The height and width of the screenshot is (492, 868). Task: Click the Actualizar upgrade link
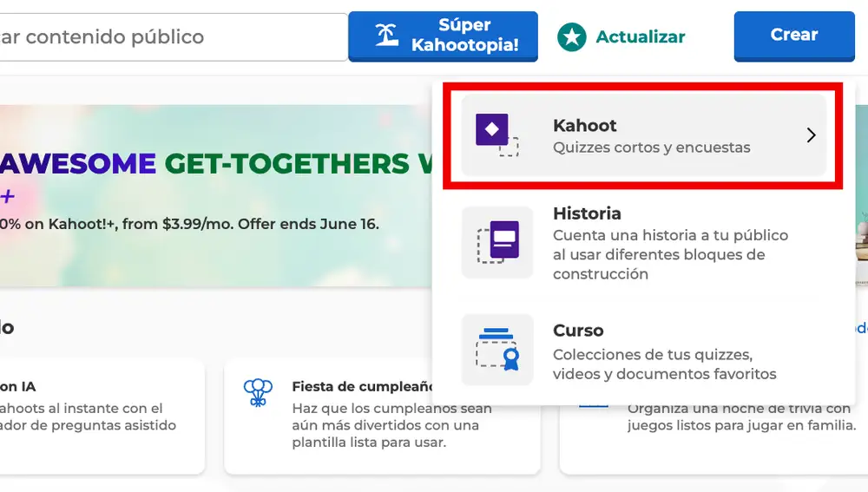pyautogui.click(x=621, y=36)
